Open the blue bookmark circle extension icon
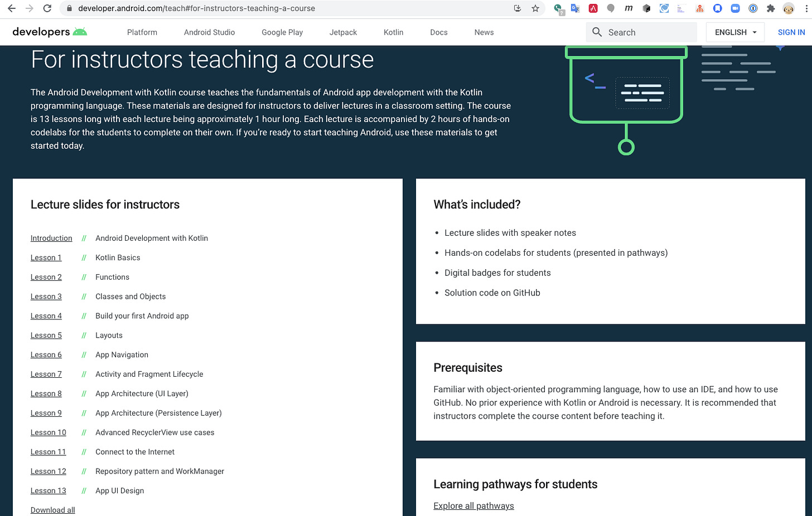The height and width of the screenshot is (516, 812). (x=718, y=8)
